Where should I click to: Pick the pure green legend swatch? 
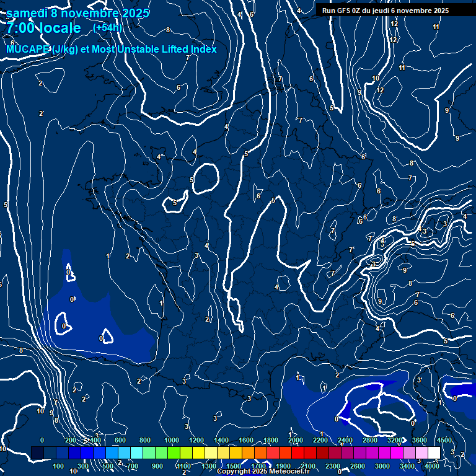tap(174, 452)
